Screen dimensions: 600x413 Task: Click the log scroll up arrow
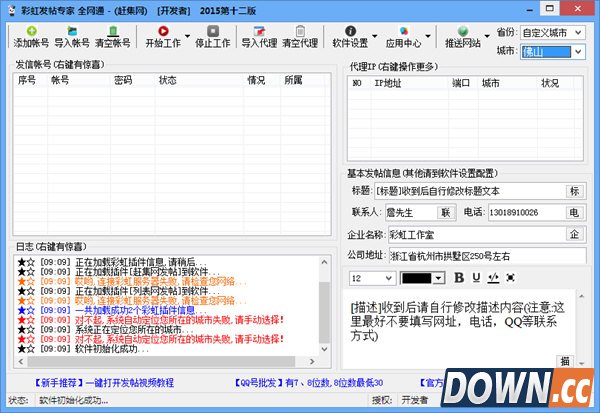coord(324,262)
